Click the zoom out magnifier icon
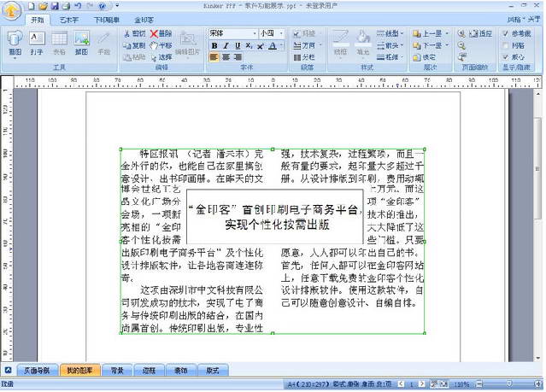 point(461,45)
